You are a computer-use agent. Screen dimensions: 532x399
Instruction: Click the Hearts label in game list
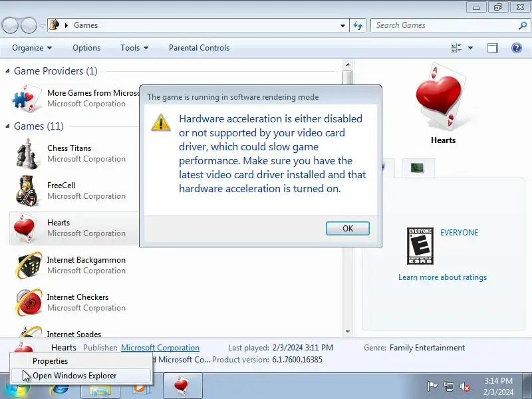(x=59, y=223)
